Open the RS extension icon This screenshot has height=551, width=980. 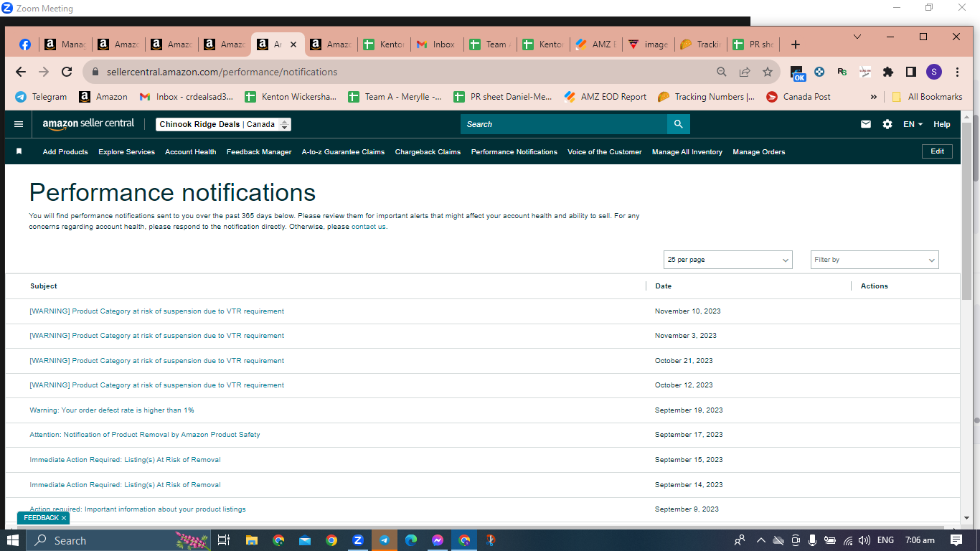point(842,72)
